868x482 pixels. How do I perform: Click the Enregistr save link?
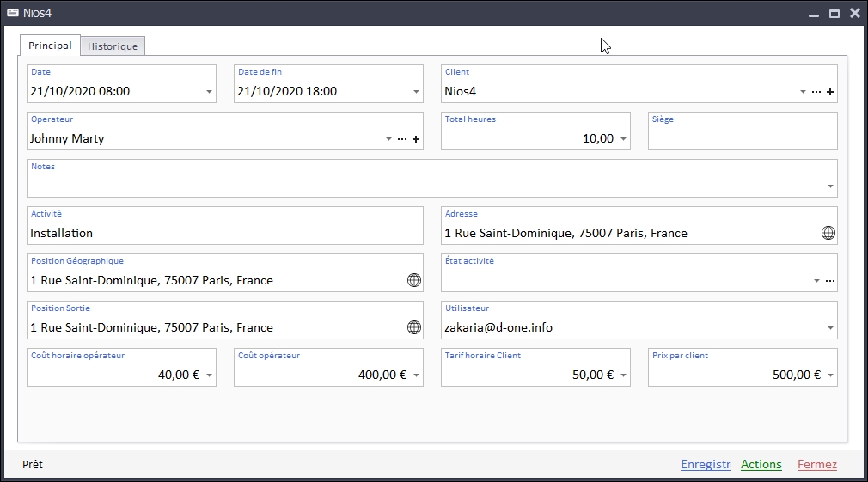705,465
